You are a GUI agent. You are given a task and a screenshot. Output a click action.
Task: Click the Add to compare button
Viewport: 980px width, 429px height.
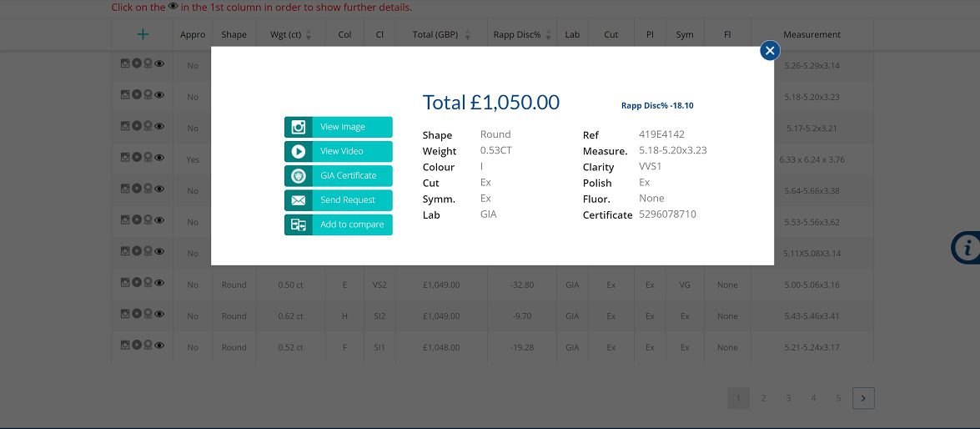click(x=338, y=225)
